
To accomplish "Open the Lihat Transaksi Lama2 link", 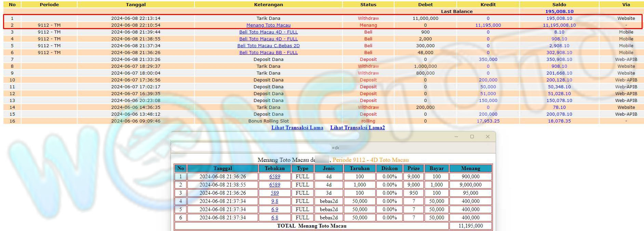I will pos(357,128).
